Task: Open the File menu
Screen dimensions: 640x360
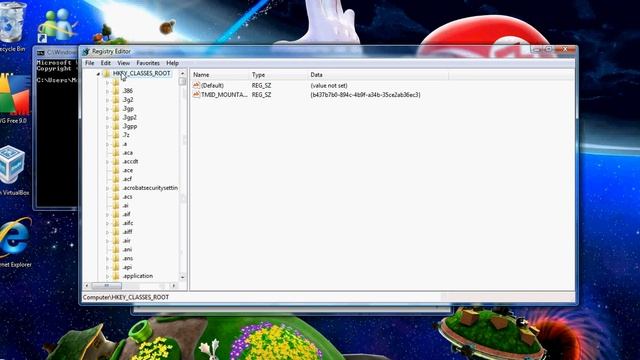Action: click(89, 63)
